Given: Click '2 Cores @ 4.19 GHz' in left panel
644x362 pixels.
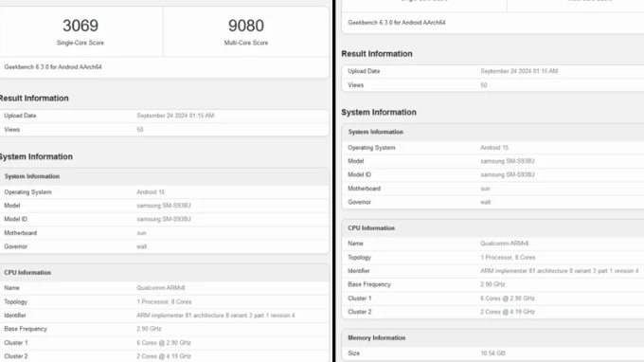Looking at the screenshot, I should pyautogui.click(x=164, y=356).
